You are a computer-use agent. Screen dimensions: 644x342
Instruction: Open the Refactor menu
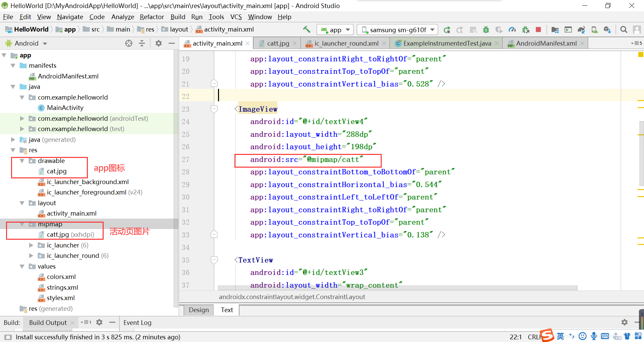point(152,17)
